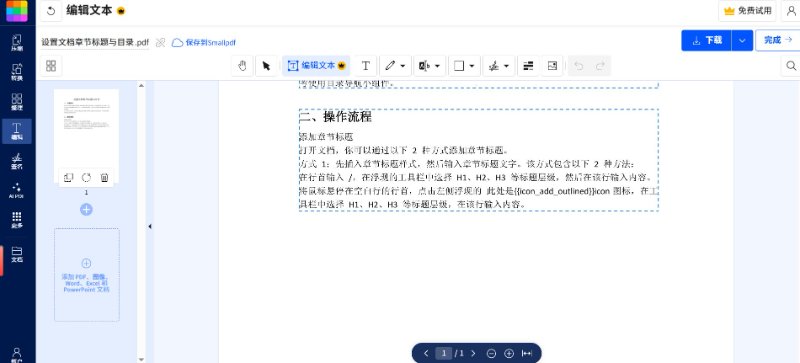Viewport: 800px width, 363px height.
Task: Click the thumbnail scrollbar down arrow
Action: 141,359
